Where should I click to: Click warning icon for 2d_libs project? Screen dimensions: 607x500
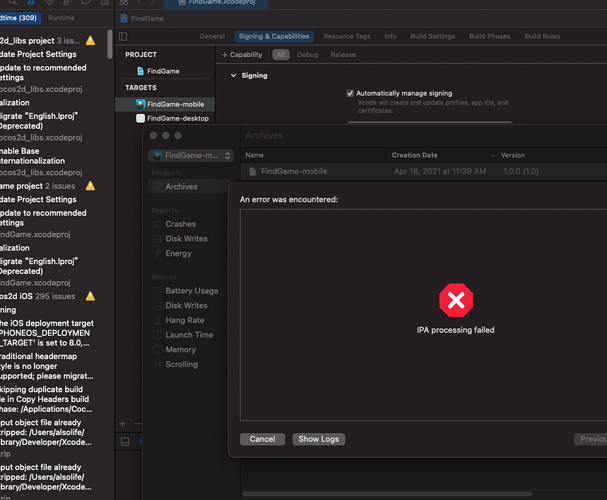[x=90, y=40]
